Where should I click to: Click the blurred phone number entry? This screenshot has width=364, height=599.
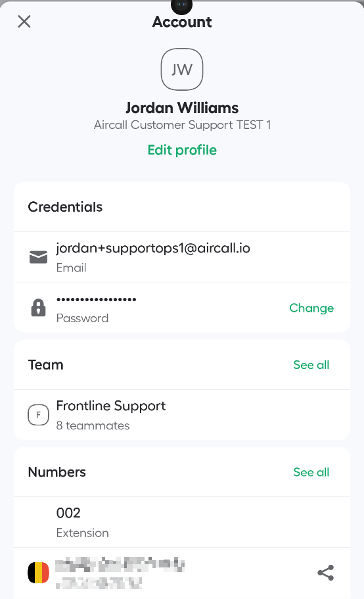click(120, 573)
